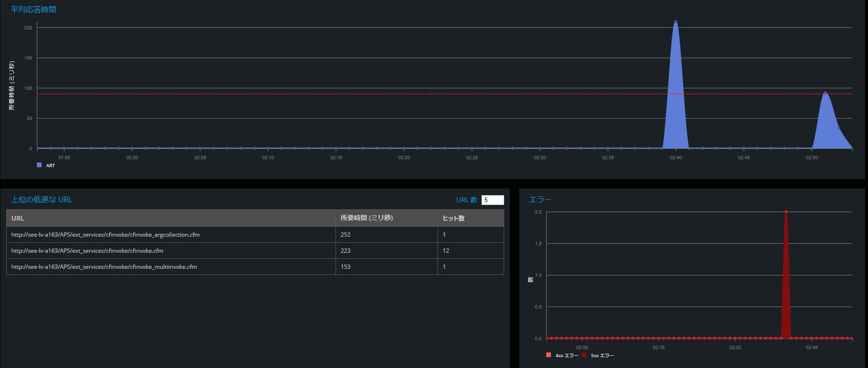The image size is (868, 368).
Task: Click the URL 数 input field
Action: [492, 200]
